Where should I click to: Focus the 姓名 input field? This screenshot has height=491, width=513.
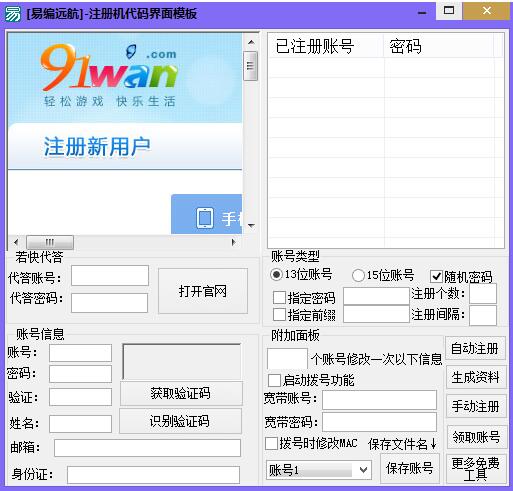[x=80, y=424]
